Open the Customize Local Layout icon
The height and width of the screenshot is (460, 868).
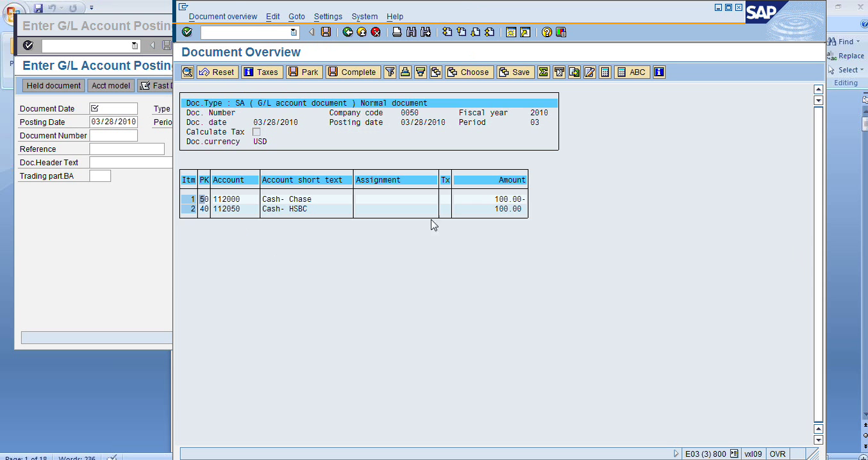[x=561, y=32]
